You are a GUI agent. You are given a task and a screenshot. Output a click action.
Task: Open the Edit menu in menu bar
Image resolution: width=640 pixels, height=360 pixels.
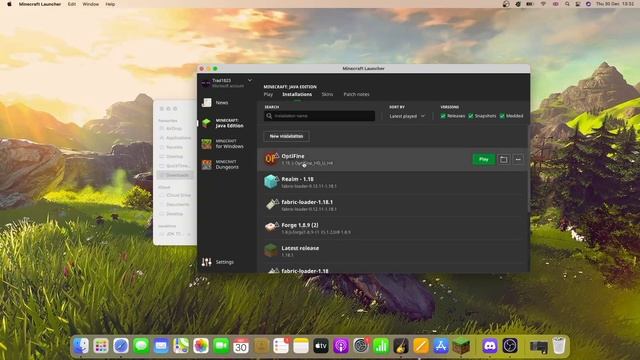(72, 4)
